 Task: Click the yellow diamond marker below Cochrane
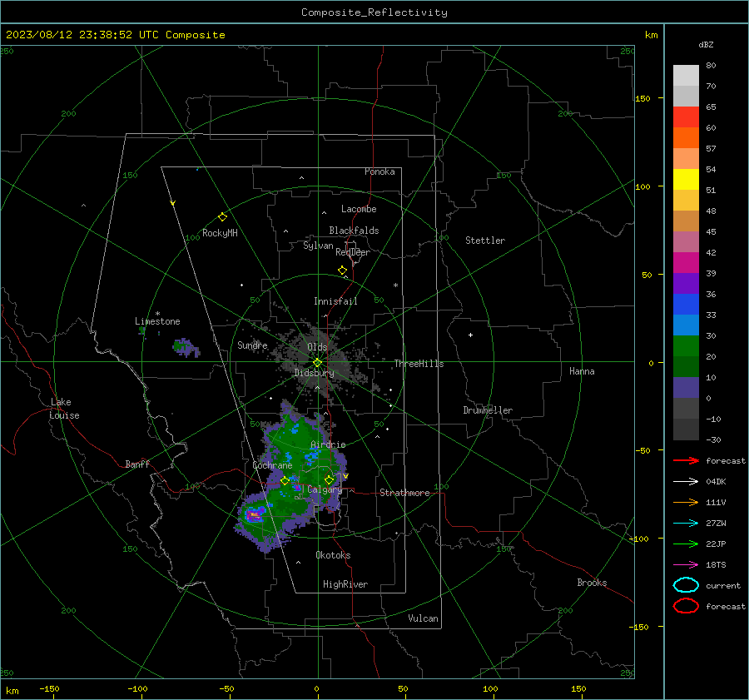pyautogui.click(x=285, y=481)
